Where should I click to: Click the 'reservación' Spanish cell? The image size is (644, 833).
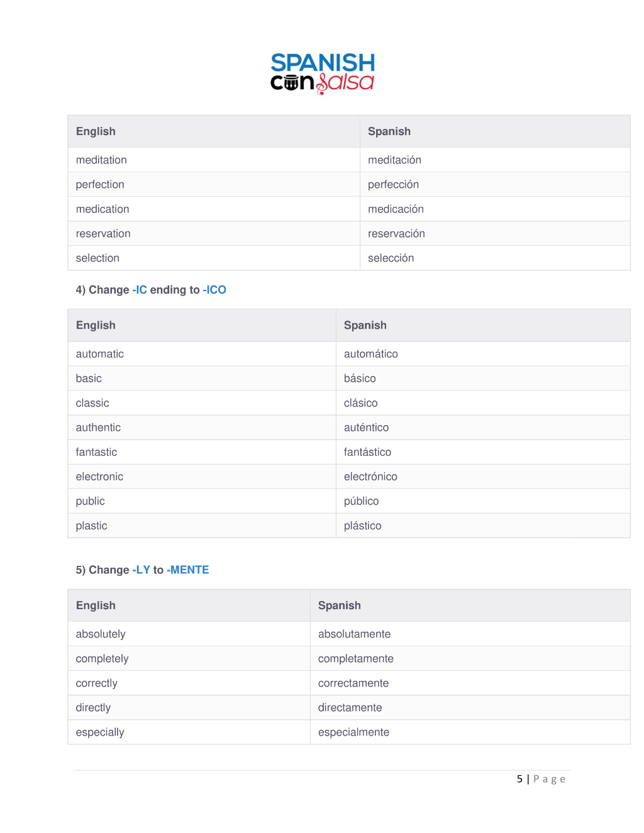tap(495, 233)
